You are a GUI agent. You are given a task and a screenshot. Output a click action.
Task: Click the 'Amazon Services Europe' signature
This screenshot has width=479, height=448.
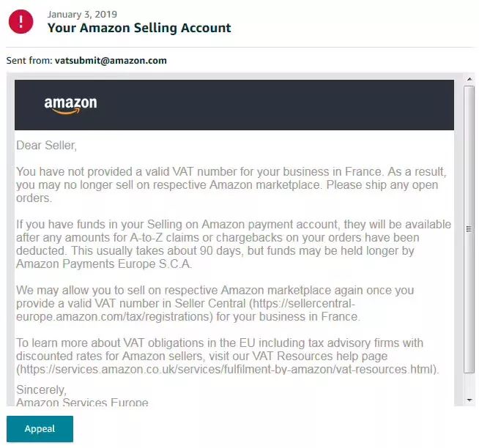click(82, 402)
